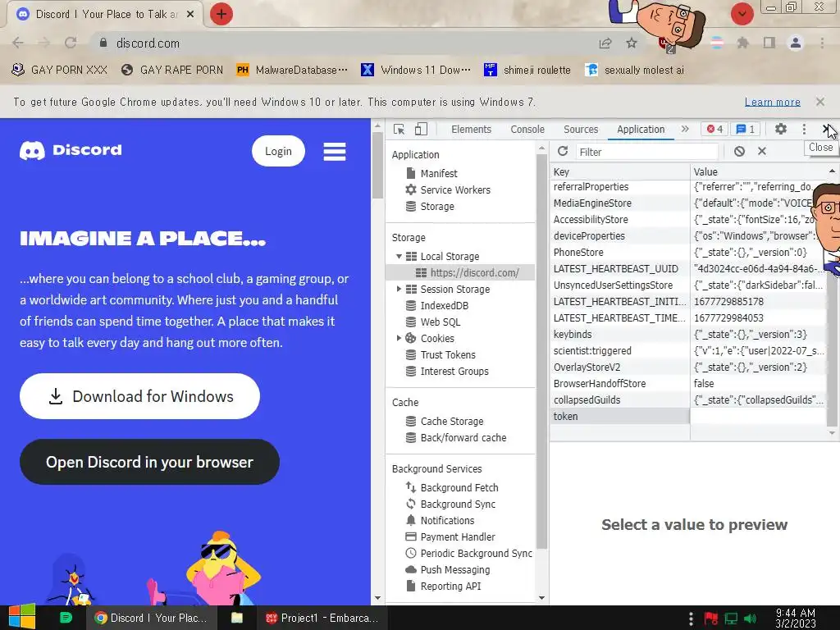Image resolution: width=840 pixels, height=630 pixels.
Task: Open the Windows Start button
Action: 22,617
